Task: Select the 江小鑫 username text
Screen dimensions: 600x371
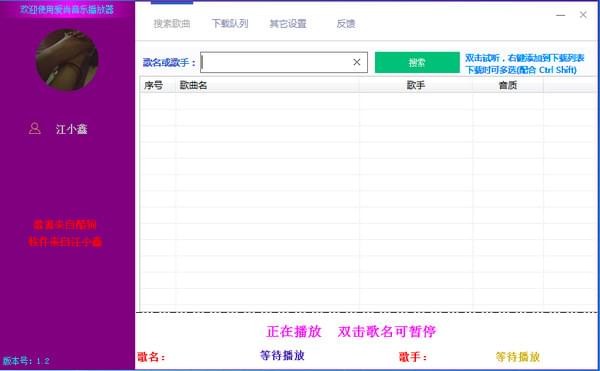Action: click(x=72, y=129)
